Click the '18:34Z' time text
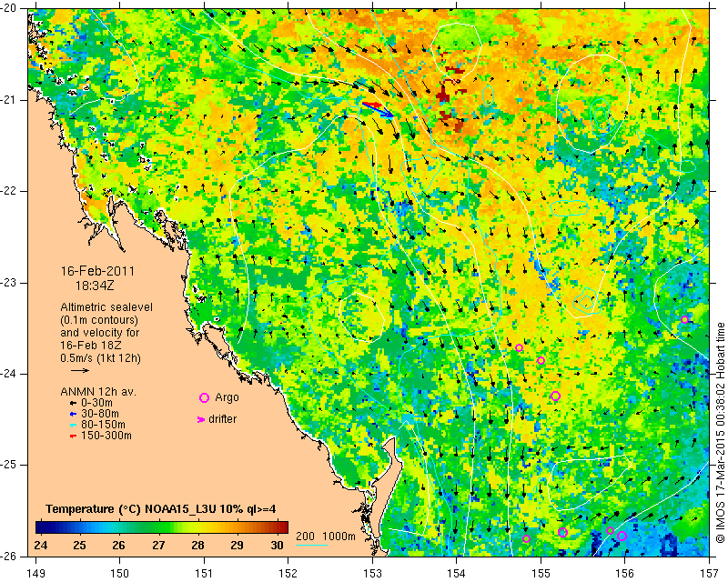This screenshot has width=728, height=582. pyautogui.click(x=95, y=286)
